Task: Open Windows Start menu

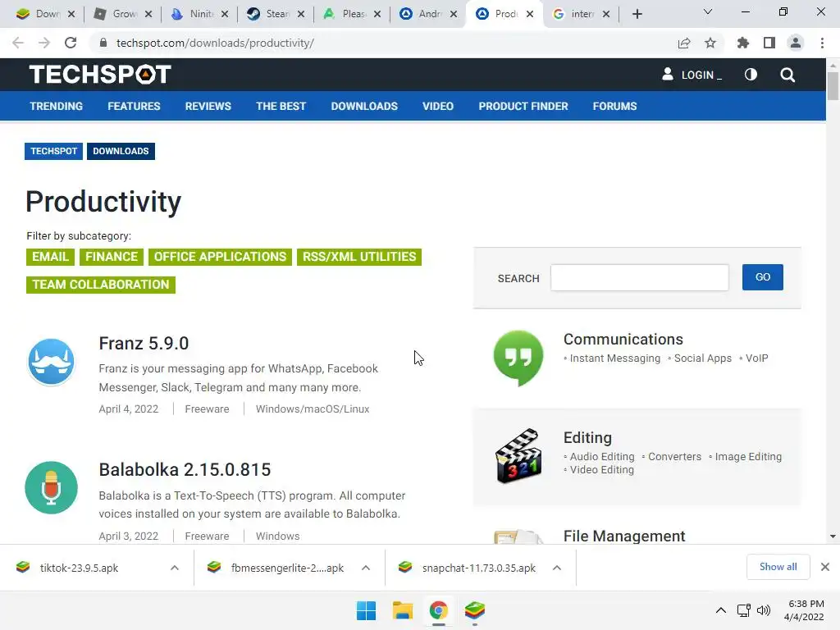Action: (x=367, y=610)
